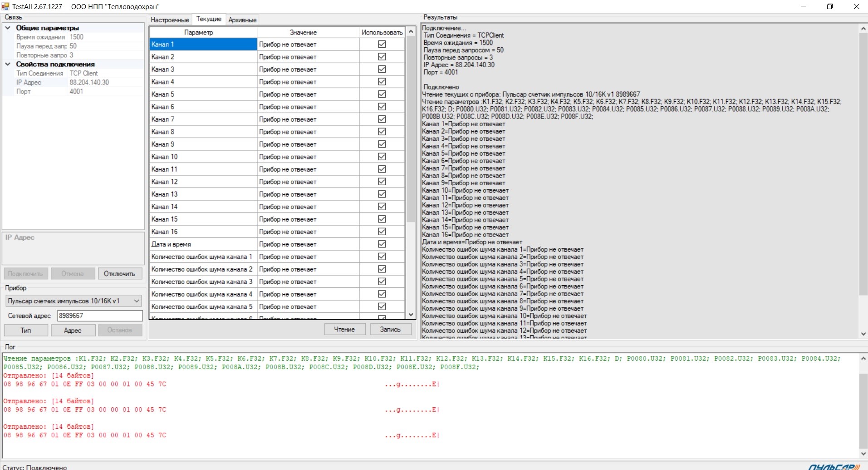868x470 pixels.
Task: Click the Запись button
Action: [390, 329]
